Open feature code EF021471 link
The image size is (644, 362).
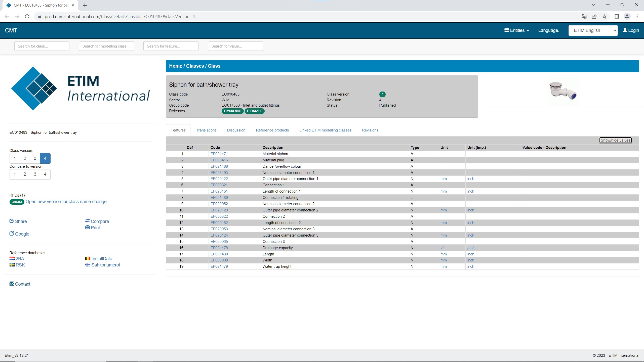tap(219, 154)
